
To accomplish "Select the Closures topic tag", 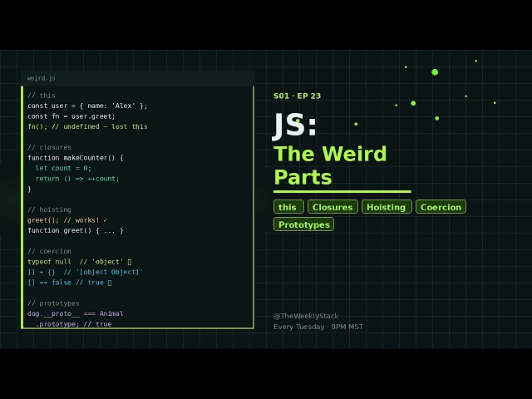I will [332, 207].
